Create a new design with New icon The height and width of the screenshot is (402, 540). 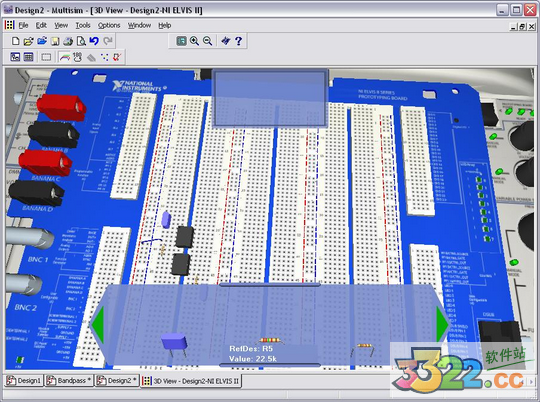[x=15, y=41]
